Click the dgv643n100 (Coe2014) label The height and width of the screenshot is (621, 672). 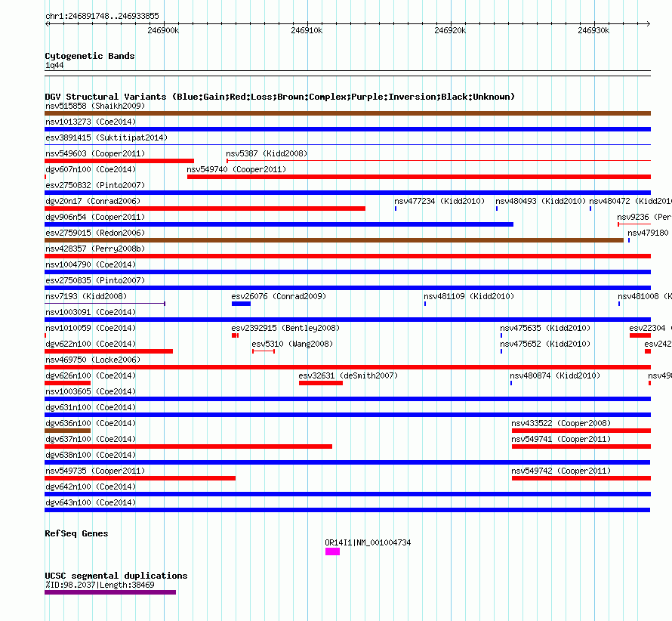pos(91,502)
